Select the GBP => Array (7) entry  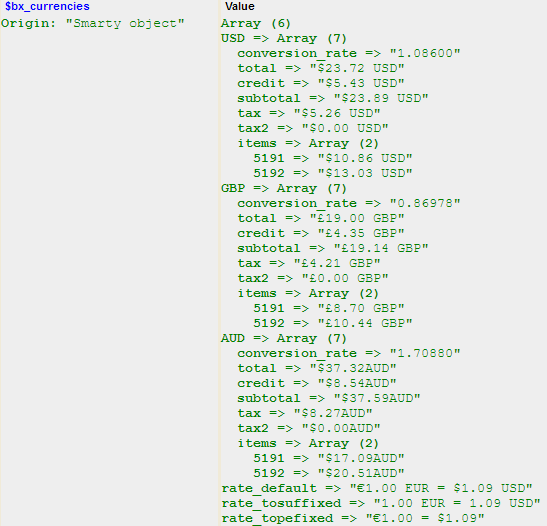click(284, 188)
